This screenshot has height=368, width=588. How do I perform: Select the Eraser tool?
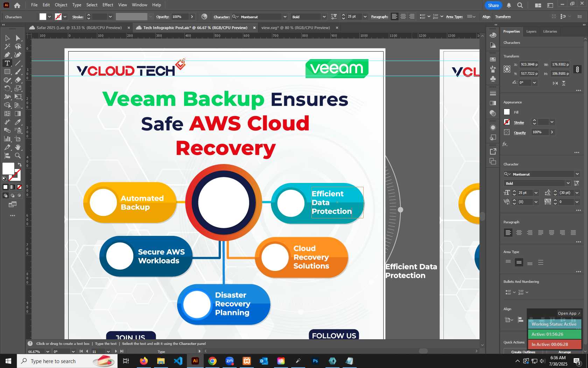coord(18,80)
